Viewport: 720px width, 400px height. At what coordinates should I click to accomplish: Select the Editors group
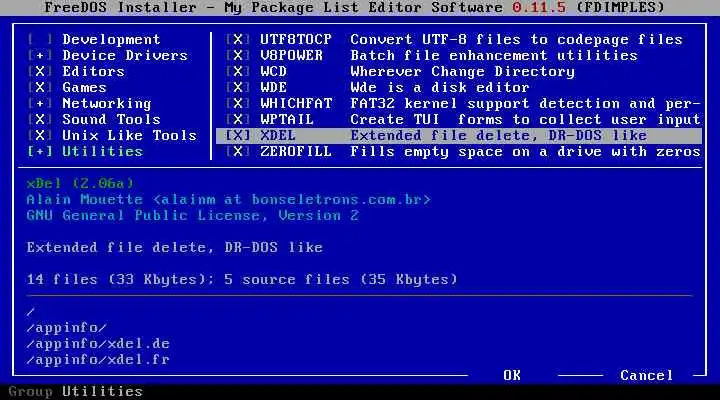coord(94,72)
